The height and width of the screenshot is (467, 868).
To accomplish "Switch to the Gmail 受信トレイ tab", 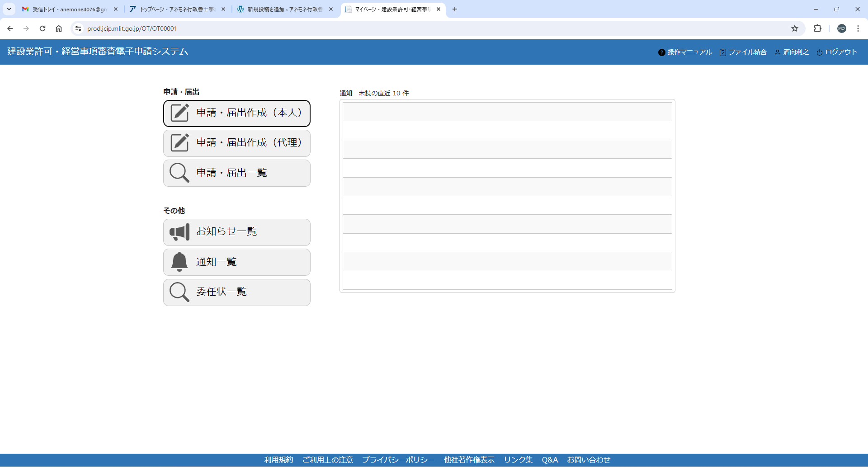I will 68,9.
